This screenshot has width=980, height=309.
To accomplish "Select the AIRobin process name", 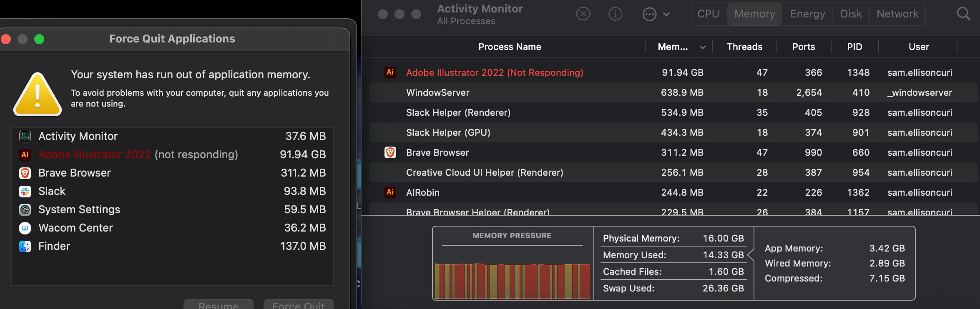I will (x=423, y=192).
